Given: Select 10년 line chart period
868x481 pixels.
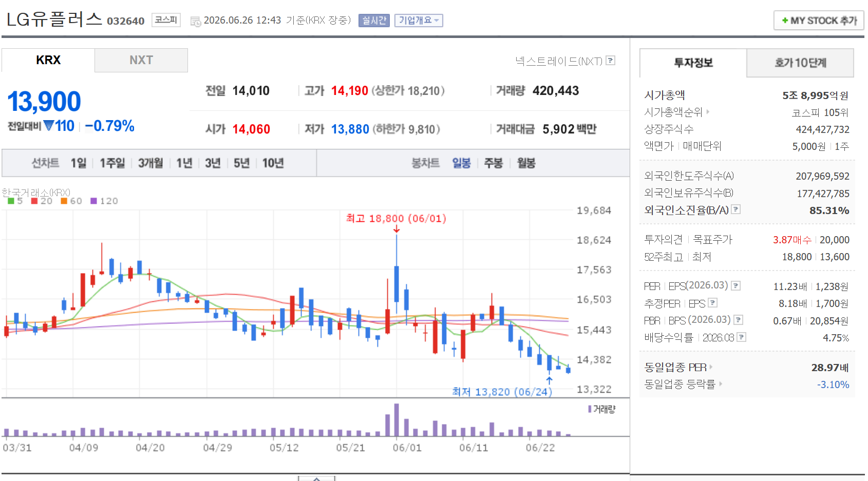Looking at the screenshot, I should (273, 163).
